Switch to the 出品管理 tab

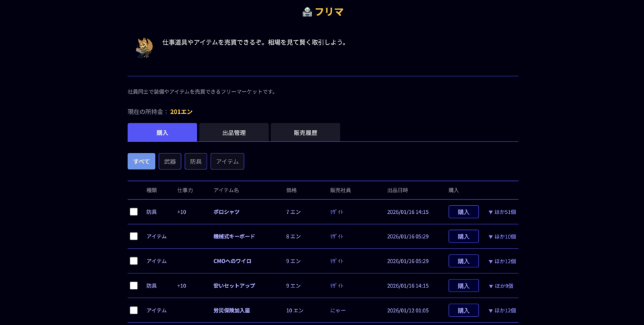[234, 133]
